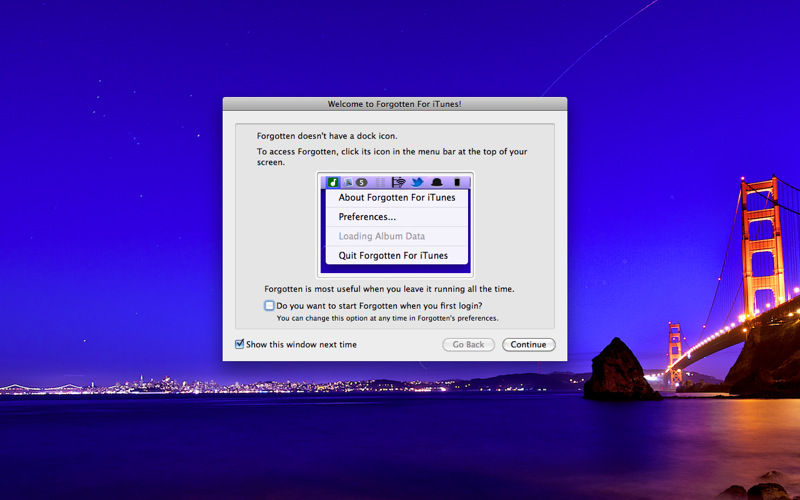Enable starting Forgotten at first login
The width and height of the screenshot is (800, 500).
coord(269,306)
